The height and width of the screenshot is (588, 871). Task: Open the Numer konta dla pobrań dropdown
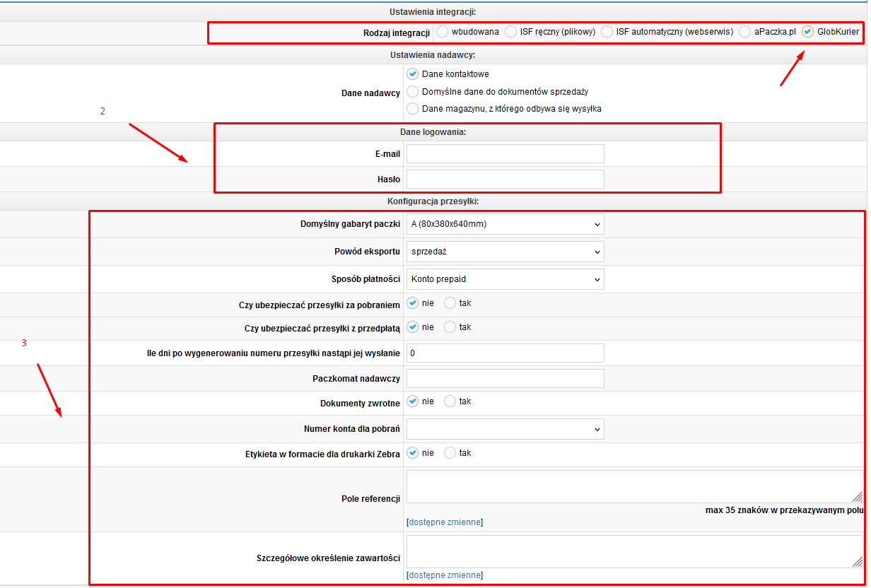pyautogui.click(x=505, y=429)
